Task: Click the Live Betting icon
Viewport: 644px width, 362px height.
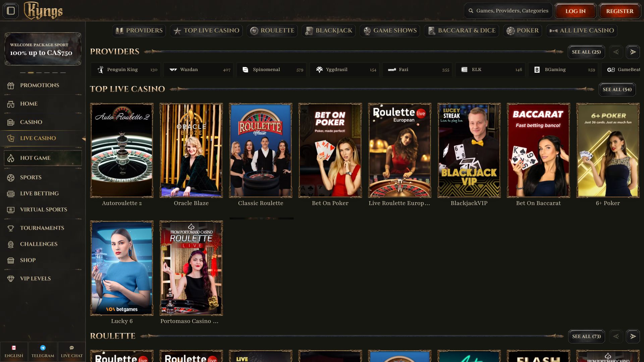Action: [x=11, y=194]
